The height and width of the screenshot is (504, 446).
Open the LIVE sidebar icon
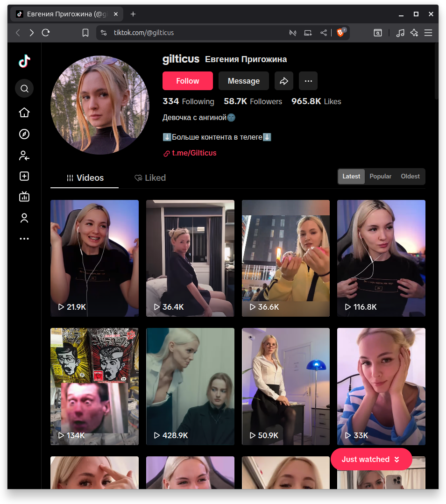coord(24,196)
